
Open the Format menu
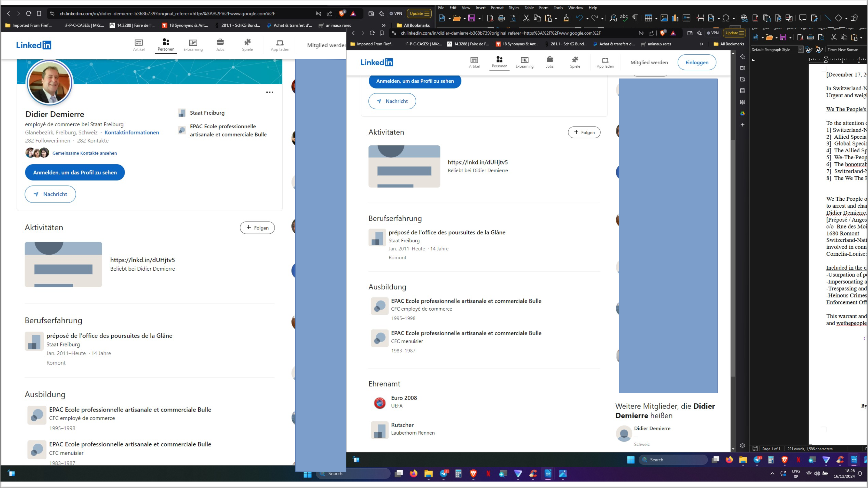click(497, 8)
